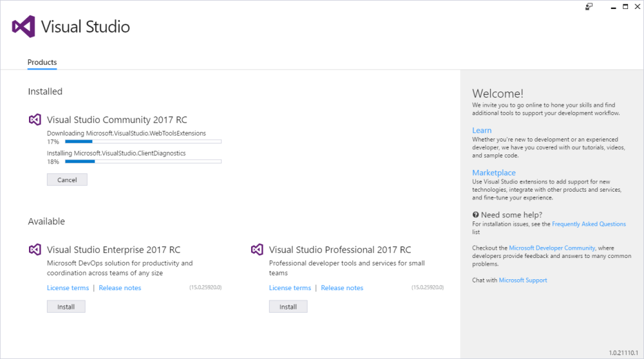Click the 18% installing progress bar

point(144,161)
